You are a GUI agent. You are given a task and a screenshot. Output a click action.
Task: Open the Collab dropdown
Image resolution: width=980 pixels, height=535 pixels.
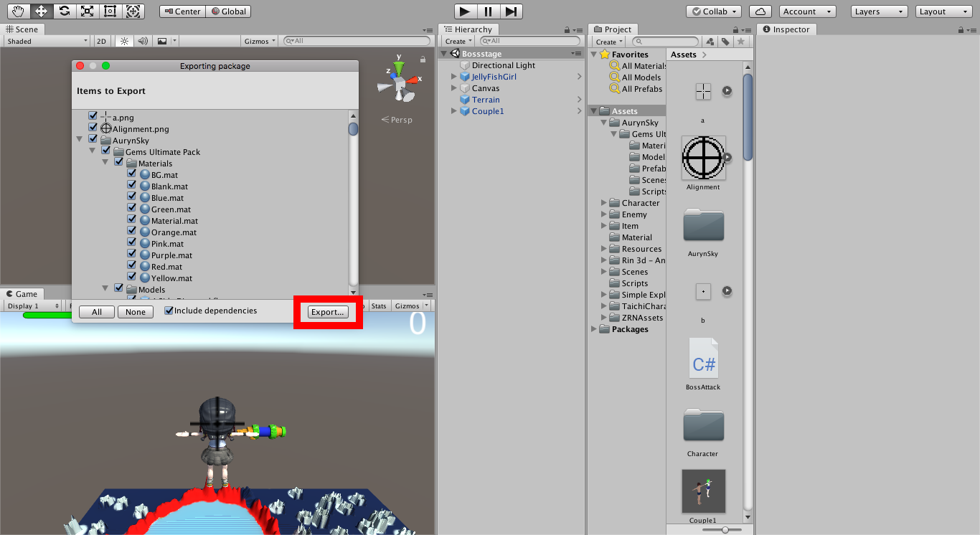coord(714,11)
